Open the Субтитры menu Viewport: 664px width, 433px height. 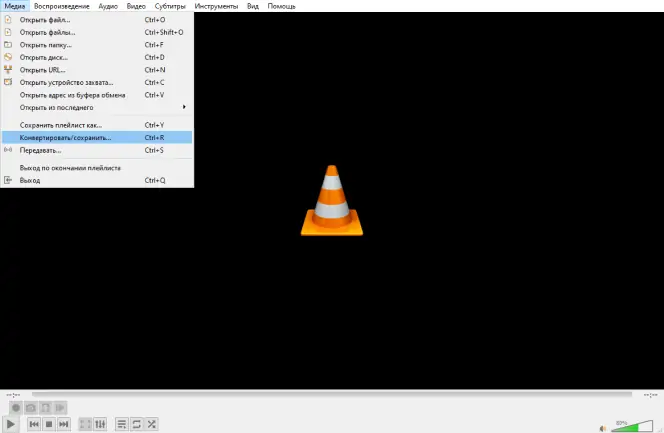pyautogui.click(x=170, y=6)
